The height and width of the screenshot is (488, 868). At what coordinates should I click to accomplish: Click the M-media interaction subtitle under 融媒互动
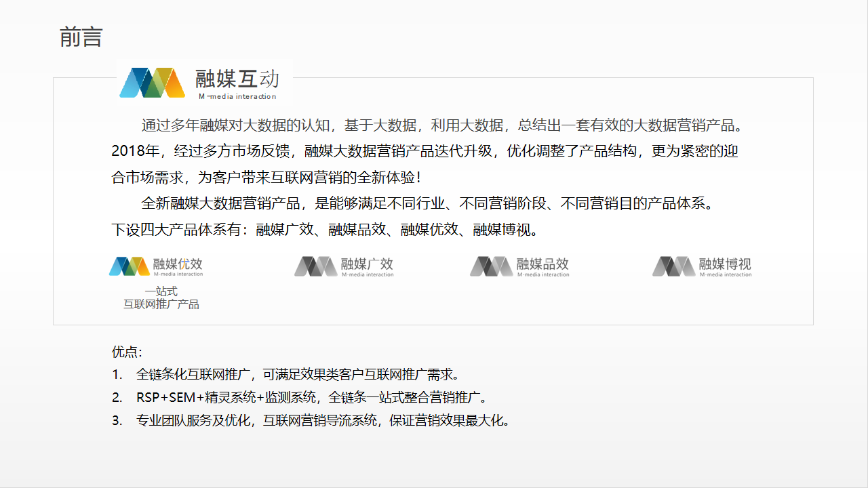click(237, 96)
